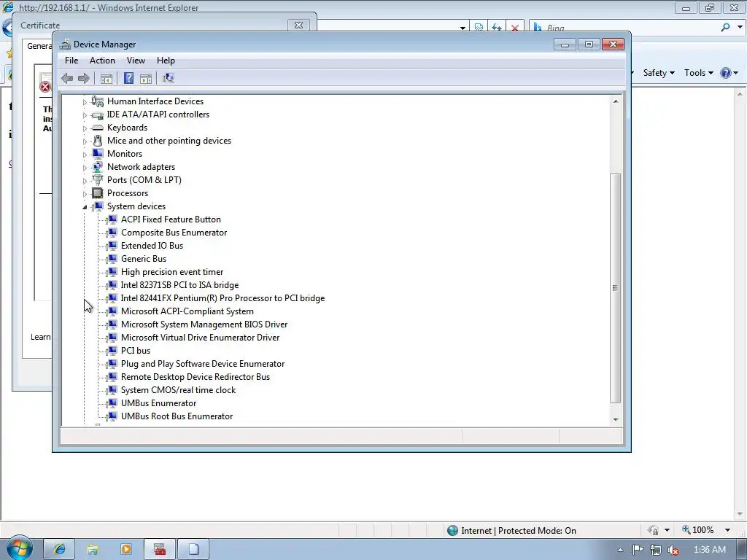Viewport: 747px width, 560px height.
Task: Open Windows Explorer from the taskbar
Action: [93, 549]
